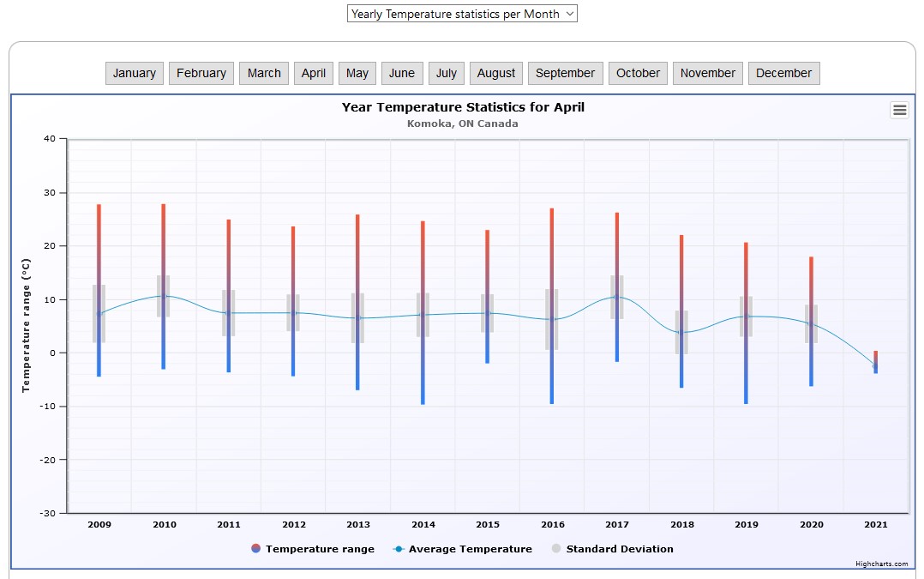Select the January month button

135,73
